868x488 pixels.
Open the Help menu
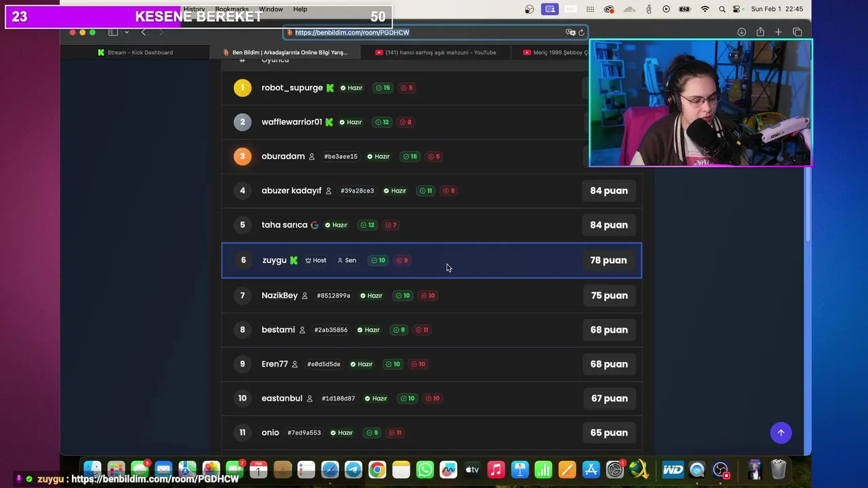300,9
